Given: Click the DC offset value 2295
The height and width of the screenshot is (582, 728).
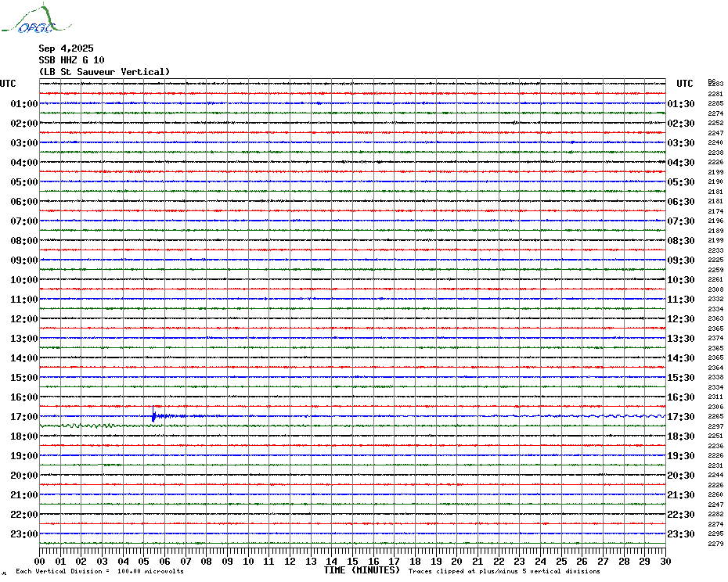Looking at the screenshot, I should tap(715, 533).
